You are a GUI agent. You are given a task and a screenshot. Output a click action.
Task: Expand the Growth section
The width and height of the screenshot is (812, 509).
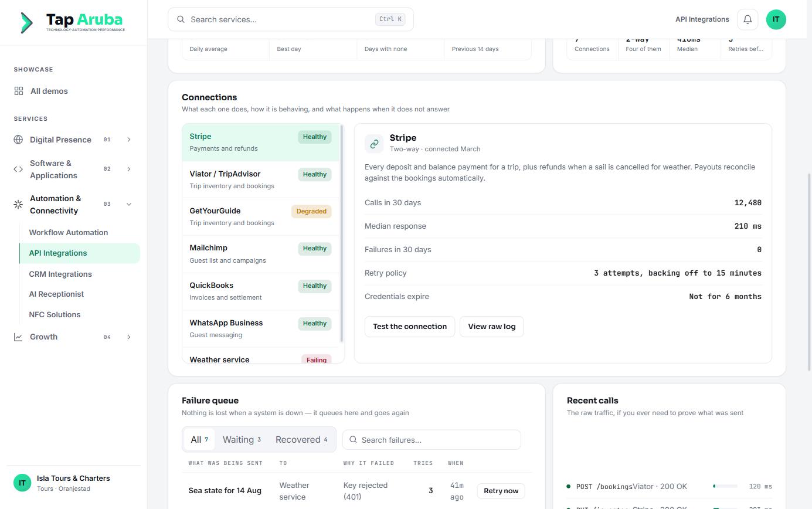pyautogui.click(x=129, y=337)
